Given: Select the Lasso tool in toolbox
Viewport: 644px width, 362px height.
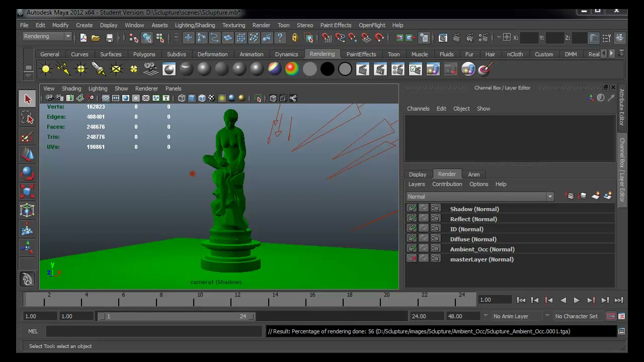Looking at the screenshot, I should [x=28, y=118].
